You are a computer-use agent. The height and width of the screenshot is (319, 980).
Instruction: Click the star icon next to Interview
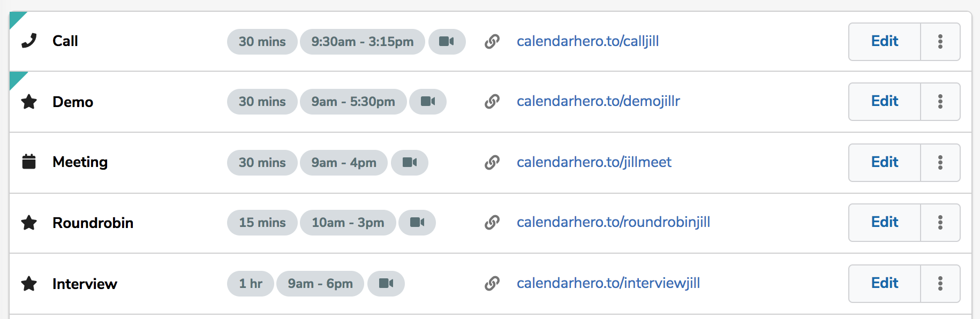pyautogui.click(x=29, y=284)
